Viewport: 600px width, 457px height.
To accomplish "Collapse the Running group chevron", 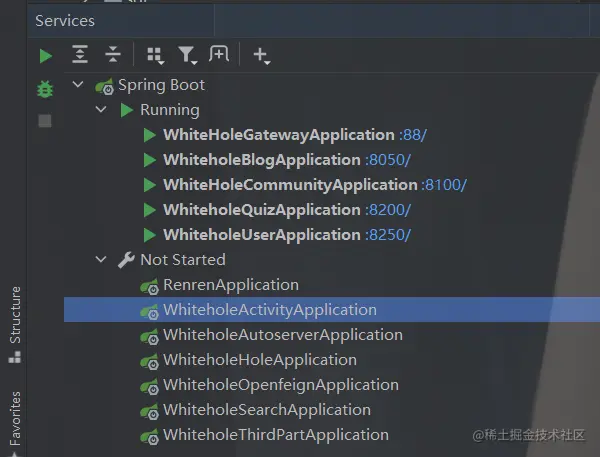I will [x=101, y=109].
